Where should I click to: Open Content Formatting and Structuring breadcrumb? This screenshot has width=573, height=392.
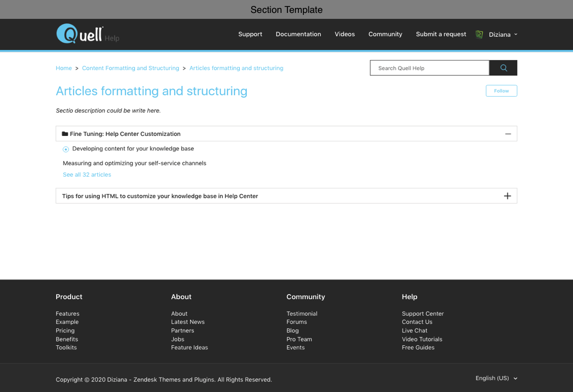(130, 68)
